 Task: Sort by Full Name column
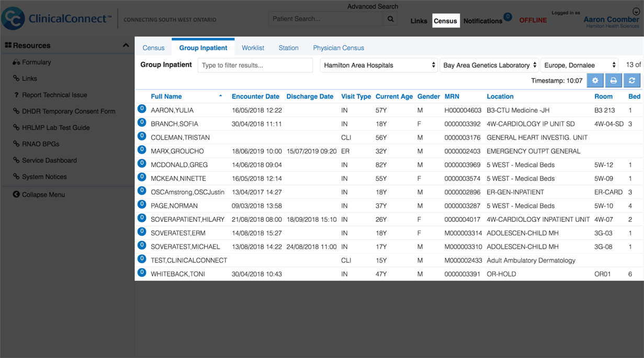pos(166,97)
